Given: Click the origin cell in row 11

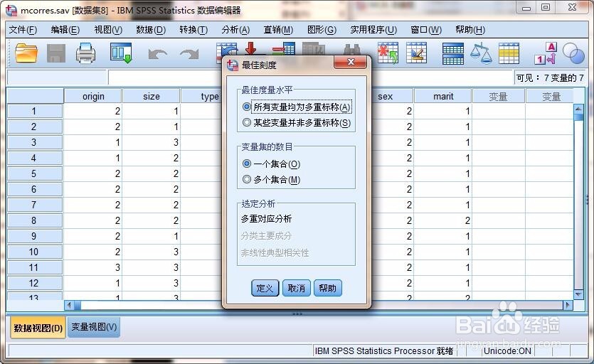Looking at the screenshot, I should click(92, 267).
